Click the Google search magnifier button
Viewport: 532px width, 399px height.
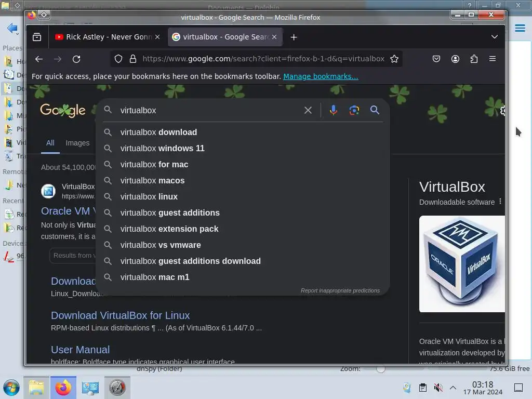coord(375,110)
